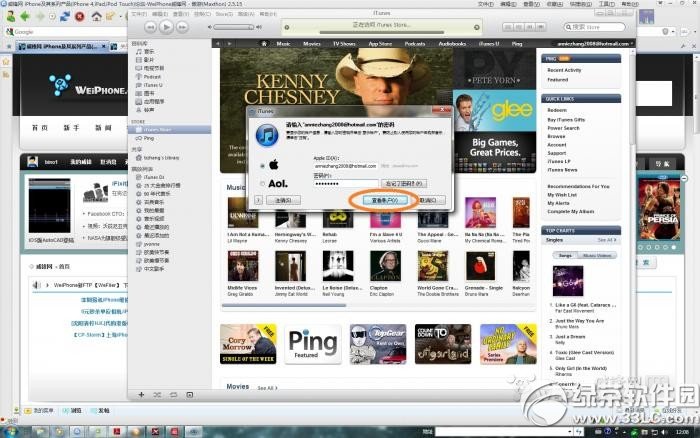The height and width of the screenshot is (438, 700).
Task: Open the Music tab in iTunes Store
Action: 283,44
